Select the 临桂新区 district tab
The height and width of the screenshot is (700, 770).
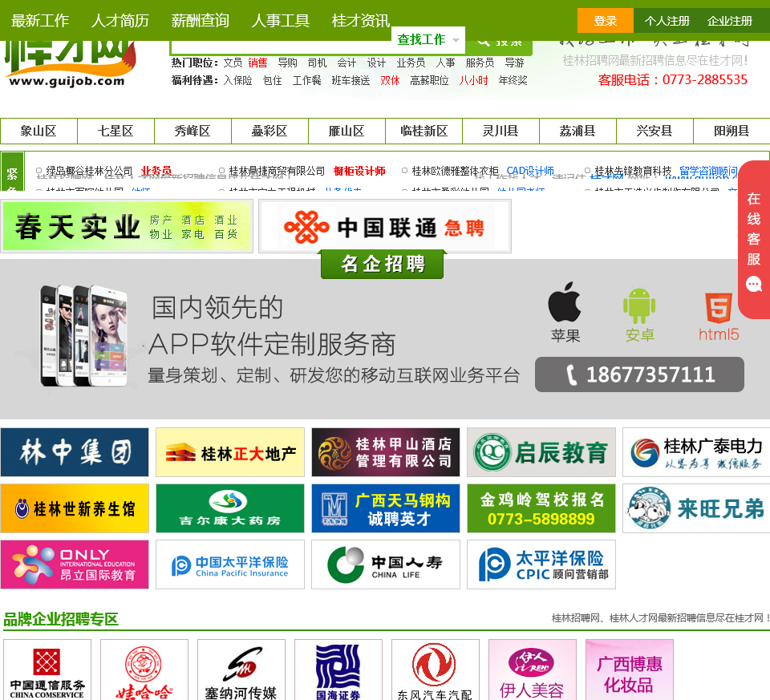tap(423, 131)
